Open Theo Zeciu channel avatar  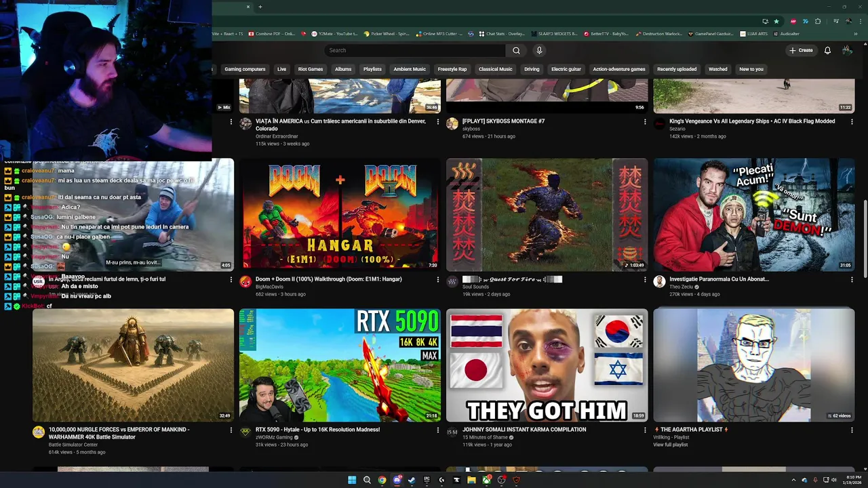pos(659,282)
